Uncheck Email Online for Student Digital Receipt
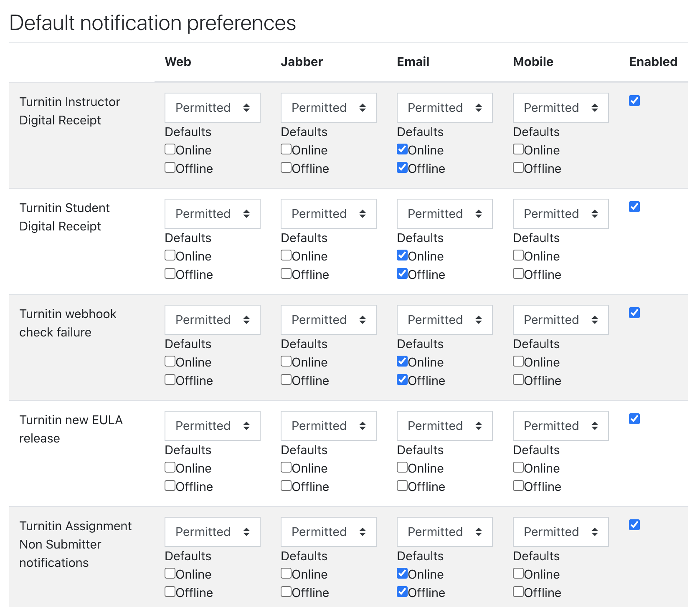The width and height of the screenshot is (700, 607). pyautogui.click(x=402, y=255)
